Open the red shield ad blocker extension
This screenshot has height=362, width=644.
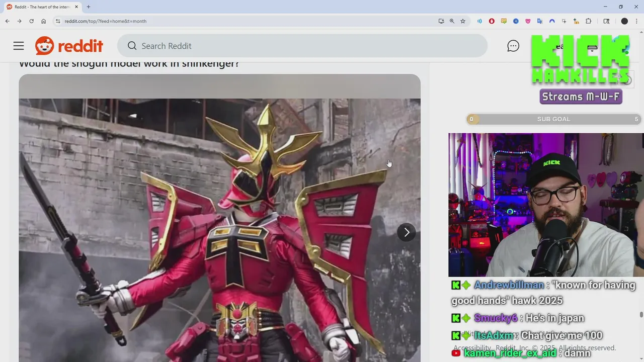492,21
